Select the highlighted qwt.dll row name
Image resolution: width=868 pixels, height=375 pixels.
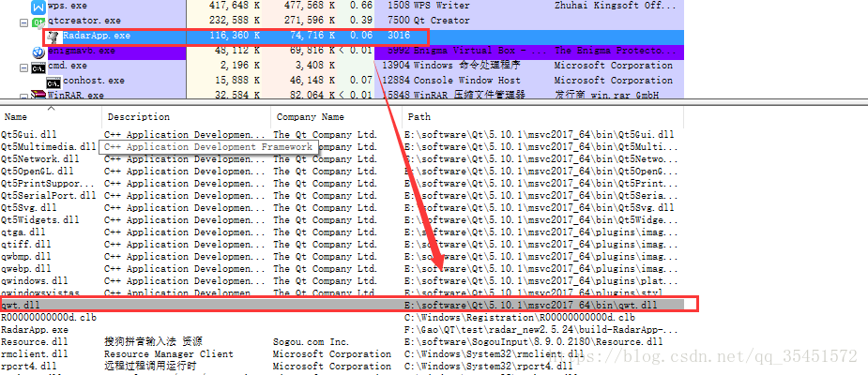click(21, 305)
